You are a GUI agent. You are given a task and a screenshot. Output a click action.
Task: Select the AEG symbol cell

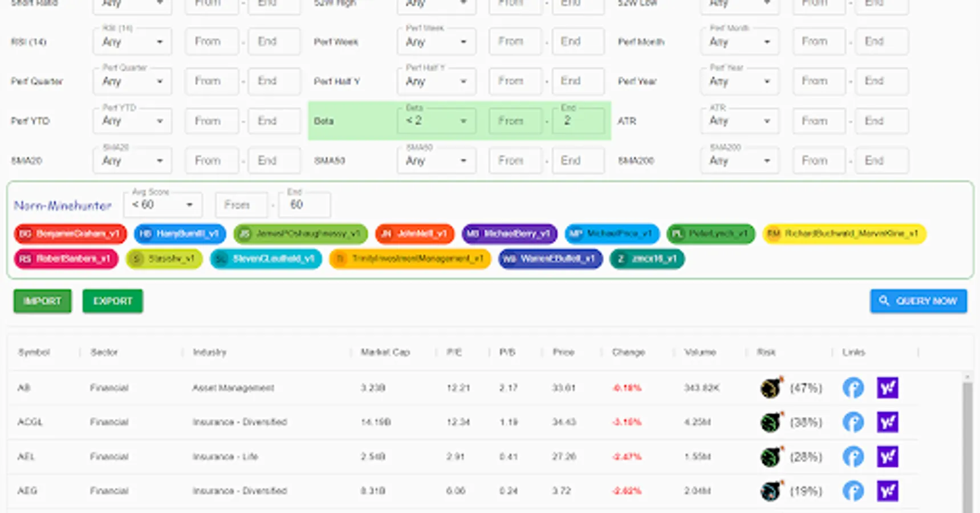[27, 491]
